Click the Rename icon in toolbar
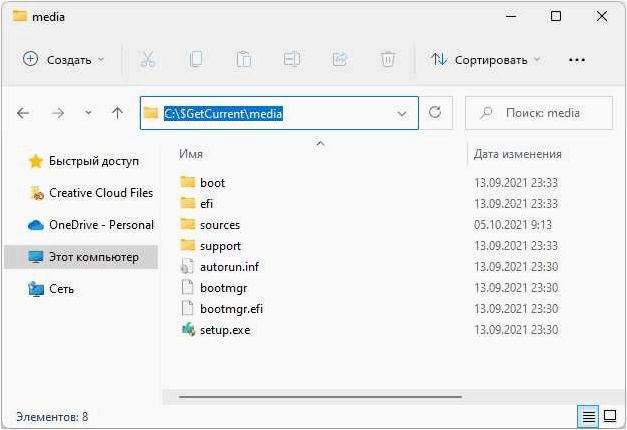Screen dimensions: 627x430 coord(292,60)
